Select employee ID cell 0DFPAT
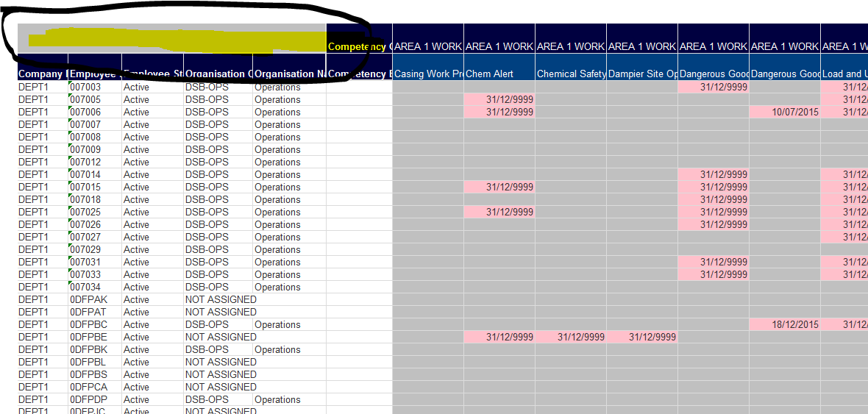This screenshot has width=868, height=414. (95, 312)
